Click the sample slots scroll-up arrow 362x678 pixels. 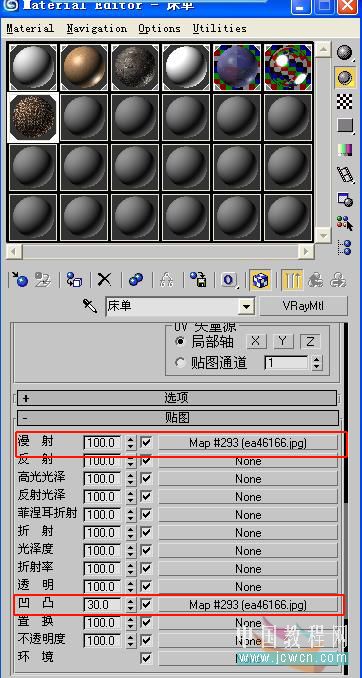coord(323,49)
